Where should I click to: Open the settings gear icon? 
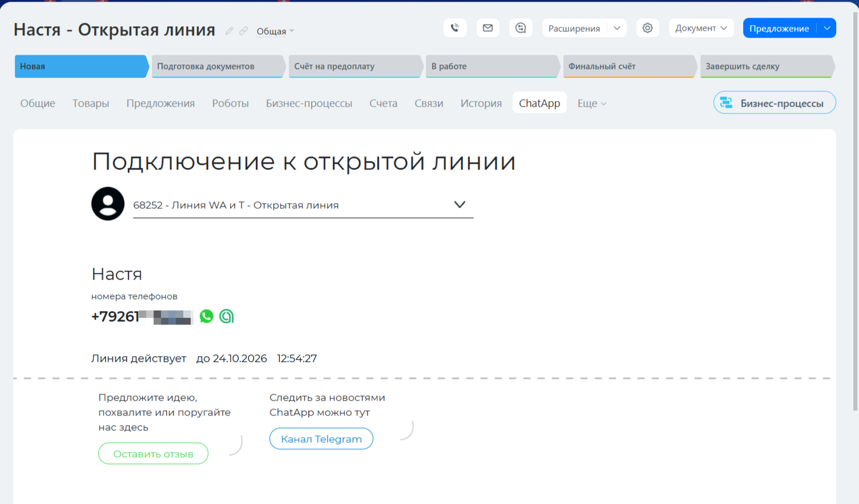point(647,28)
